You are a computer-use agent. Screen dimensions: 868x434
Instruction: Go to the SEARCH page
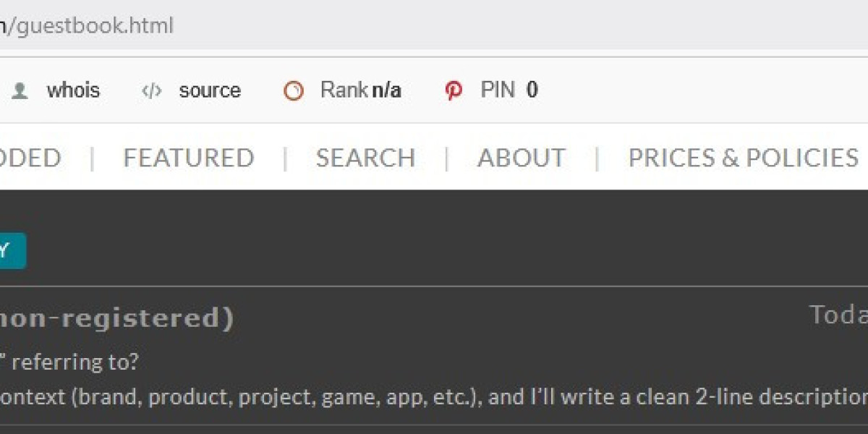[365, 158]
